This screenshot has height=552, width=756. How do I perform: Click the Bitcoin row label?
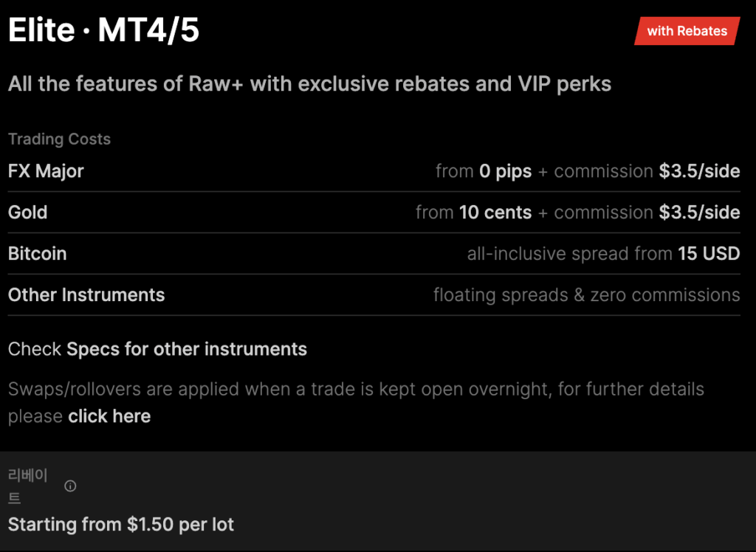[37, 254]
